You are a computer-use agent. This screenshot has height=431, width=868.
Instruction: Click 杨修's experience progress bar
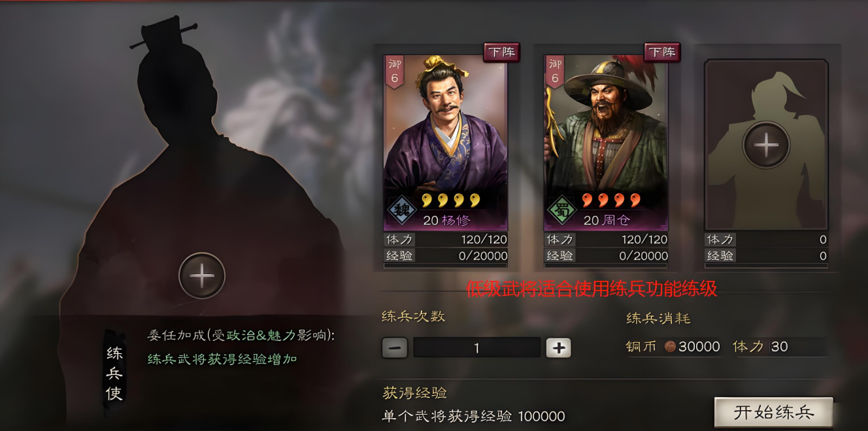pos(445,266)
